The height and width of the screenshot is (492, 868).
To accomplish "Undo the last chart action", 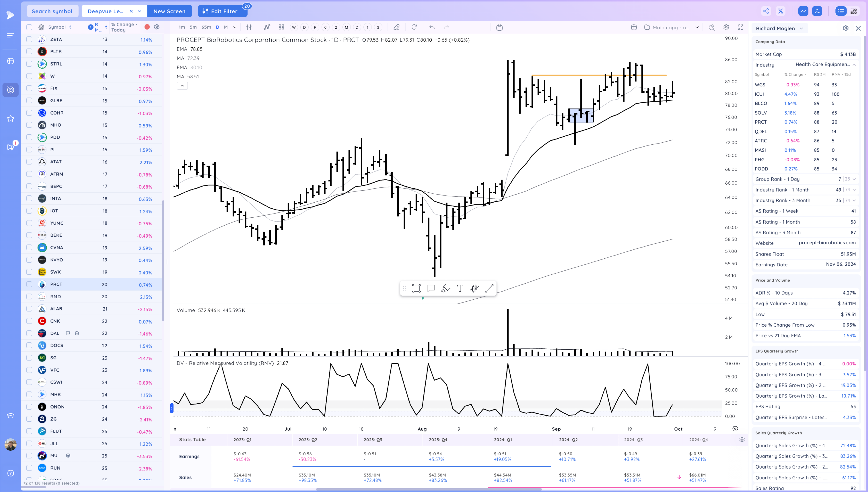I will (432, 27).
